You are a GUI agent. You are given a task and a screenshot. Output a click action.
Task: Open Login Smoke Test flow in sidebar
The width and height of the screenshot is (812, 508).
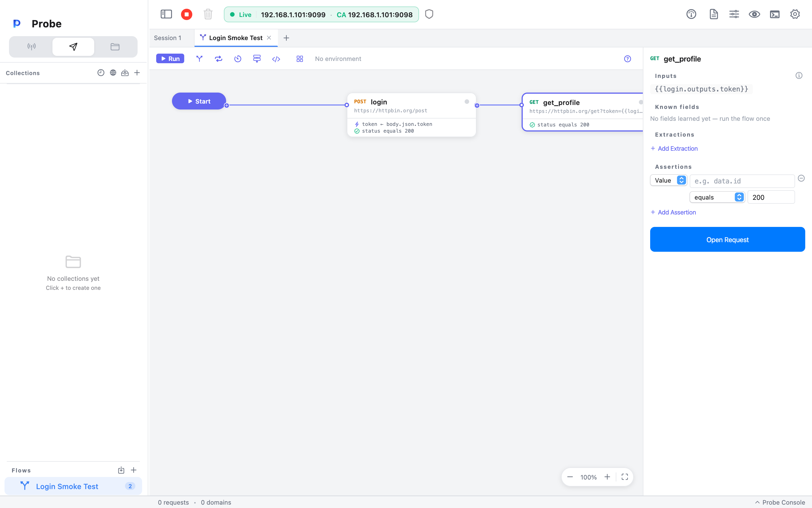tap(73, 486)
